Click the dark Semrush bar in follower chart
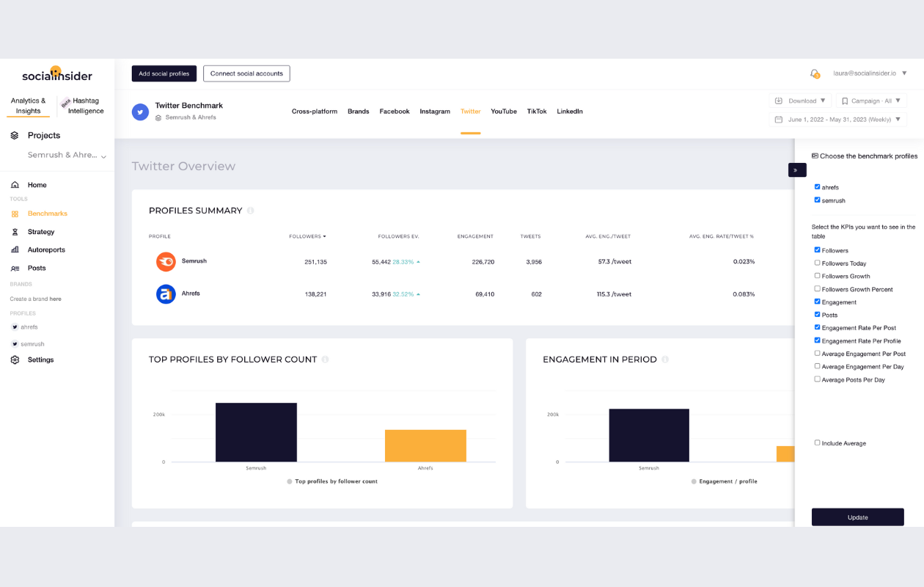The width and height of the screenshot is (924, 587). tap(256, 432)
